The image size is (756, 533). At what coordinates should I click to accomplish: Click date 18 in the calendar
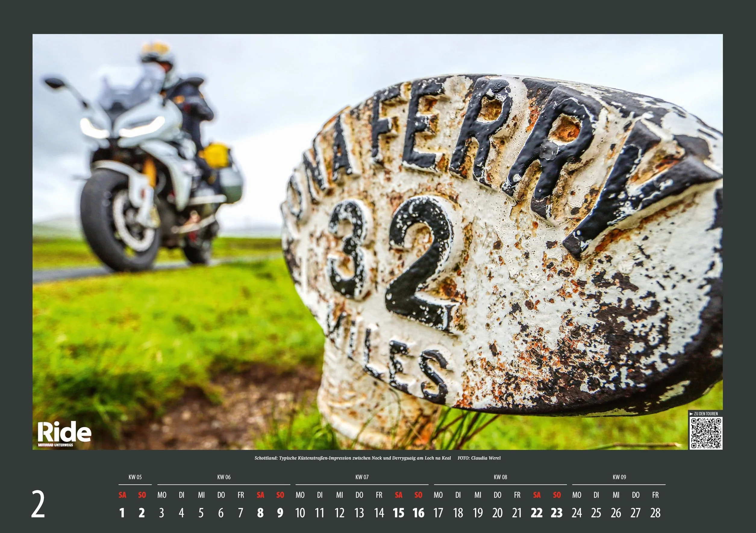(458, 513)
